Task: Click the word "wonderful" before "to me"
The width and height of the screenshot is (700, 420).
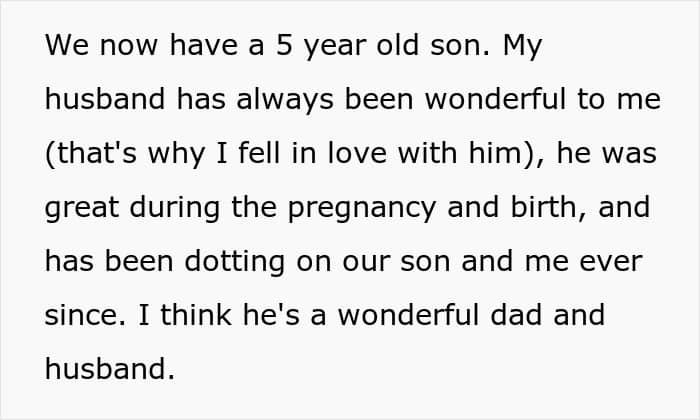Action: [x=496, y=99]
